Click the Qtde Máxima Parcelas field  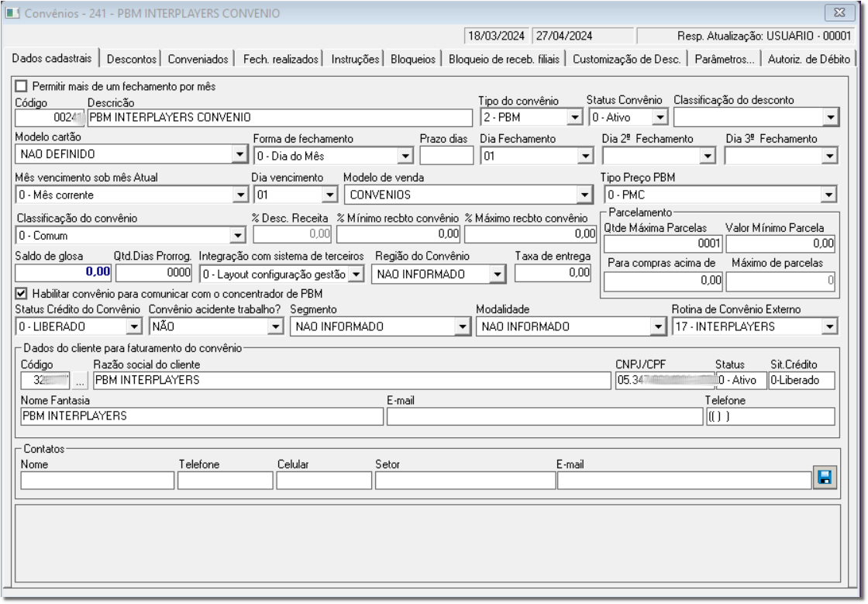663,243
